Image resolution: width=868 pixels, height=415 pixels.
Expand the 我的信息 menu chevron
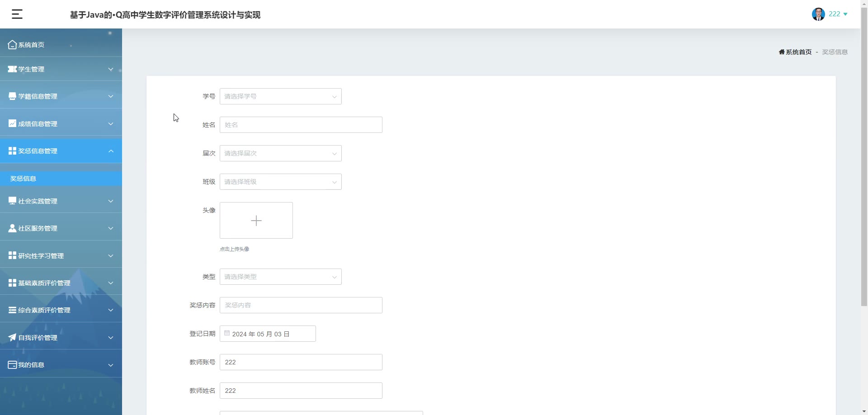tap(111, 365)
